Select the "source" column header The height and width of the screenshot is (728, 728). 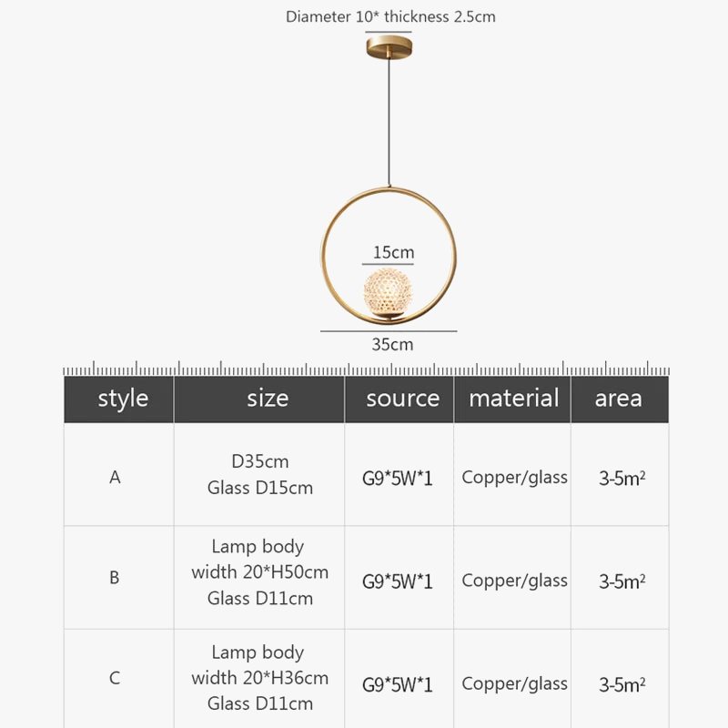point(402,399)
